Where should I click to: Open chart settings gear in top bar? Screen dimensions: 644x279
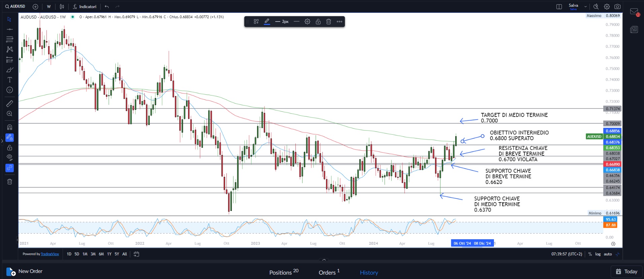point(607,7)
